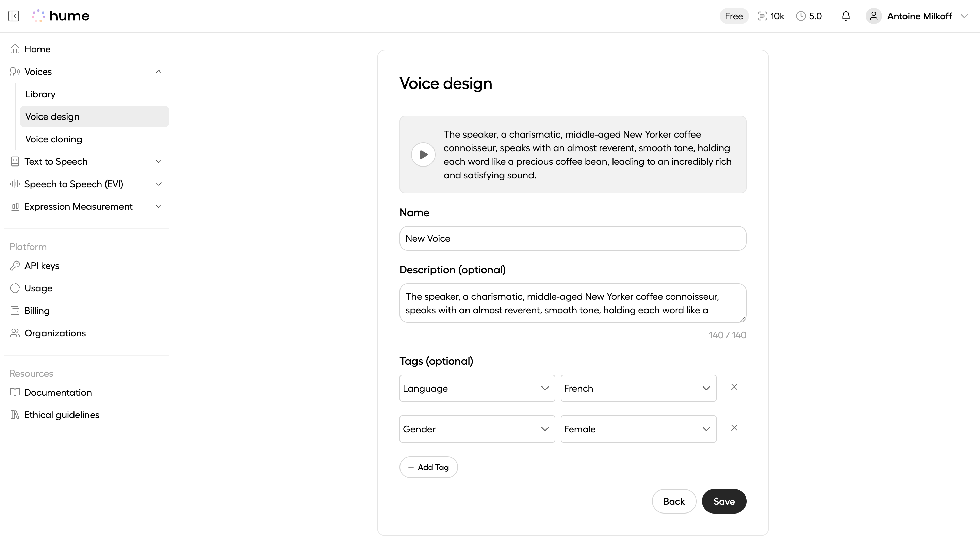Click the Hume logo
The height and width of the screenshot is (553, 980).
click(x=60, y=16)
